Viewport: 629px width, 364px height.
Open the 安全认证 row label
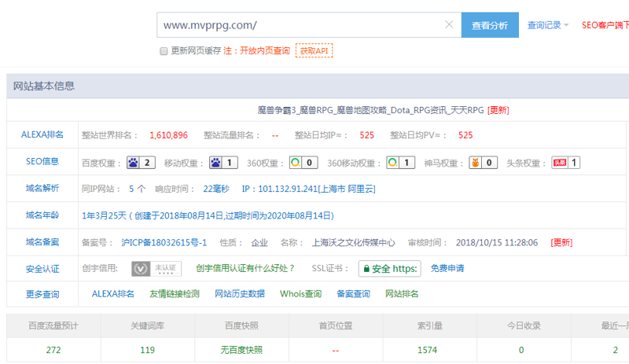42,269
